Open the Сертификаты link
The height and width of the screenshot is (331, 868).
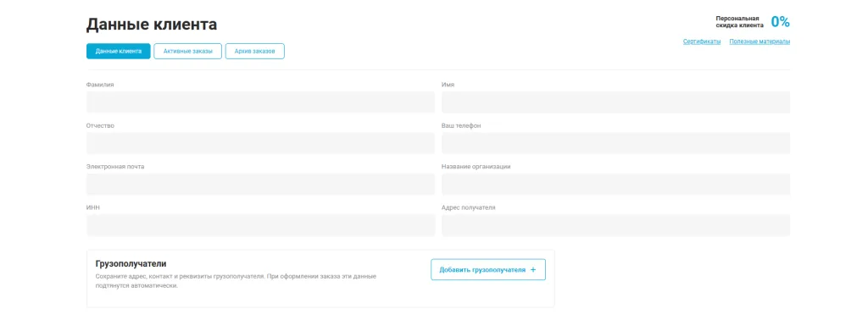click(701, 41)
